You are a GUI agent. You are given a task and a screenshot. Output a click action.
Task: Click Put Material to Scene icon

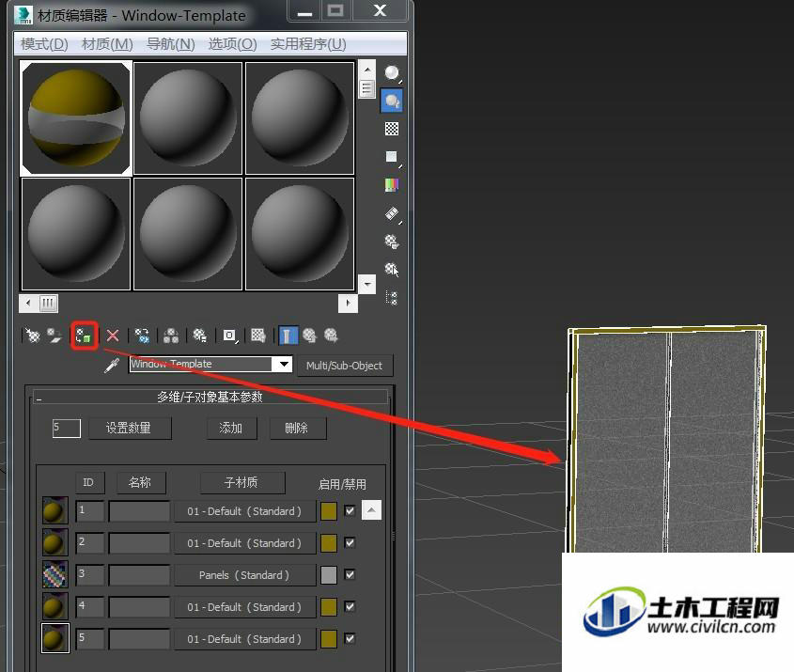(x=54, y=336)
